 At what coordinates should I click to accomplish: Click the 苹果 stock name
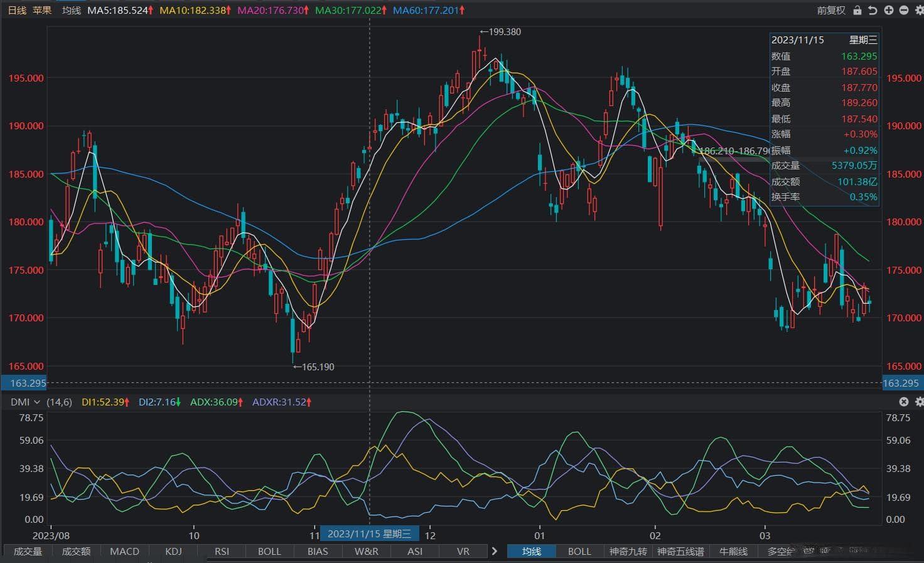pos(42,11)
